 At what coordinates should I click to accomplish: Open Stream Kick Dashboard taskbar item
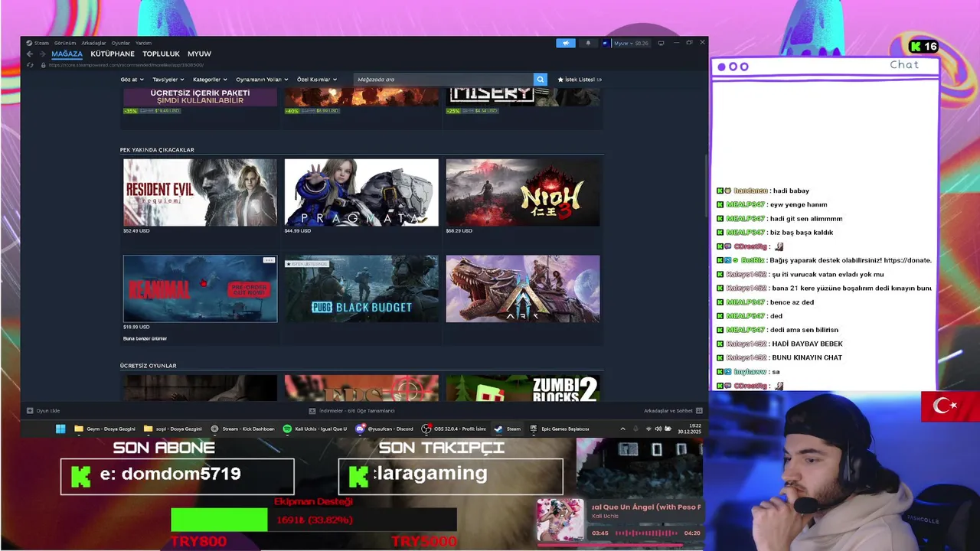tap(243, 429)
